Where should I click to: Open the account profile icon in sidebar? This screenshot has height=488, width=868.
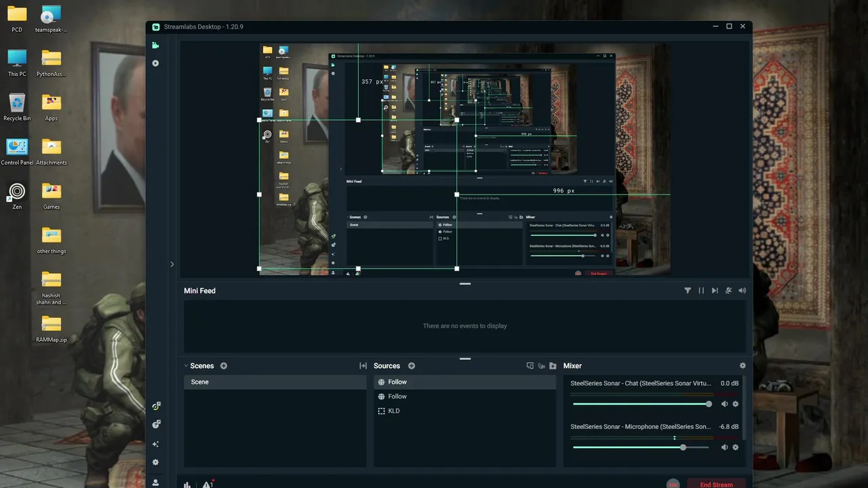(x=155, y=483)
